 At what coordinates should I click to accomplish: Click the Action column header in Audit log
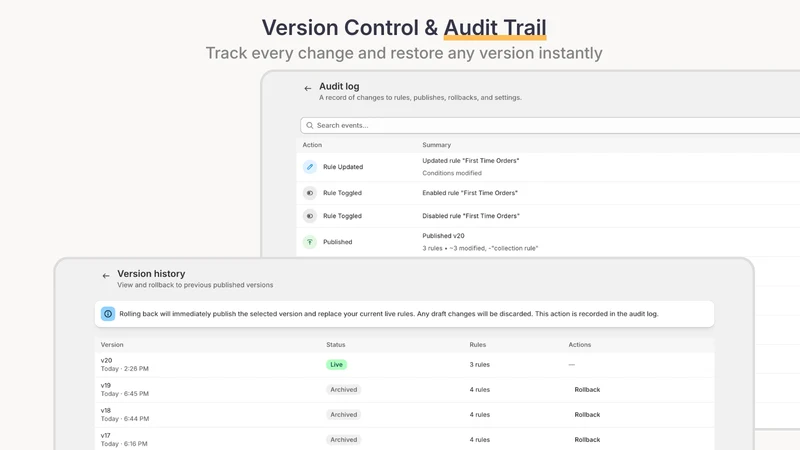click(312, 145)
